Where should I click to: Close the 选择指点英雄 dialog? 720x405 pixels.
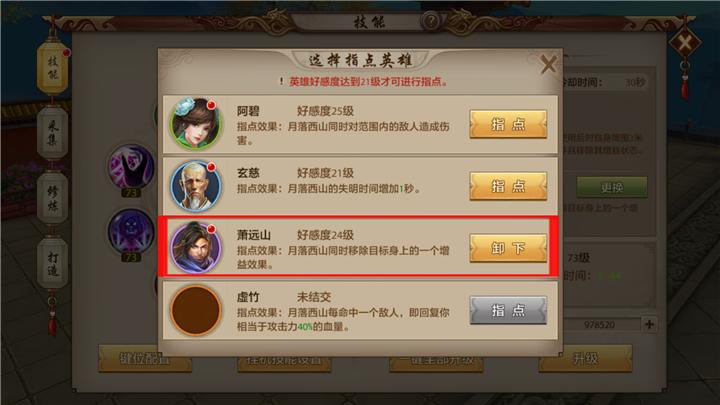[548, 64]
